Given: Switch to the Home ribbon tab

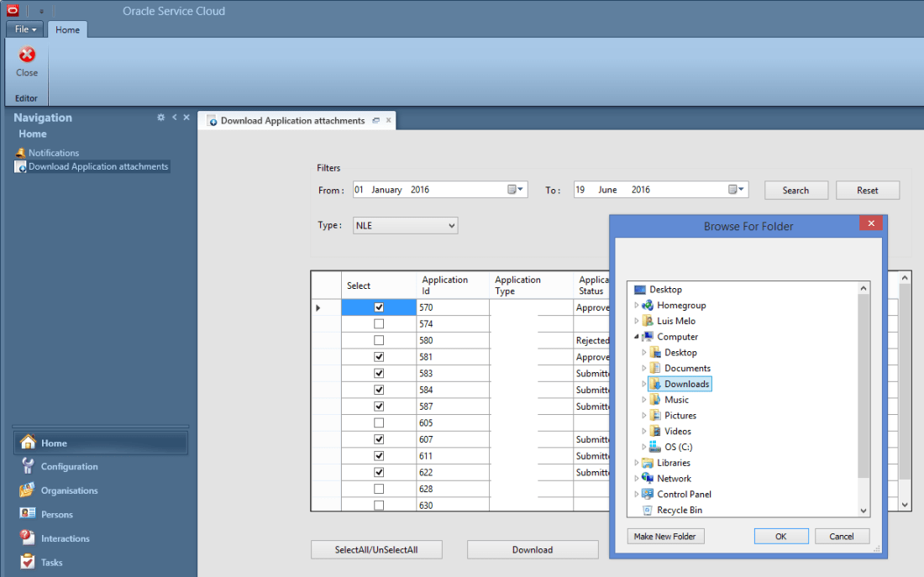Looking at the screenshot, I should [67, 29].
